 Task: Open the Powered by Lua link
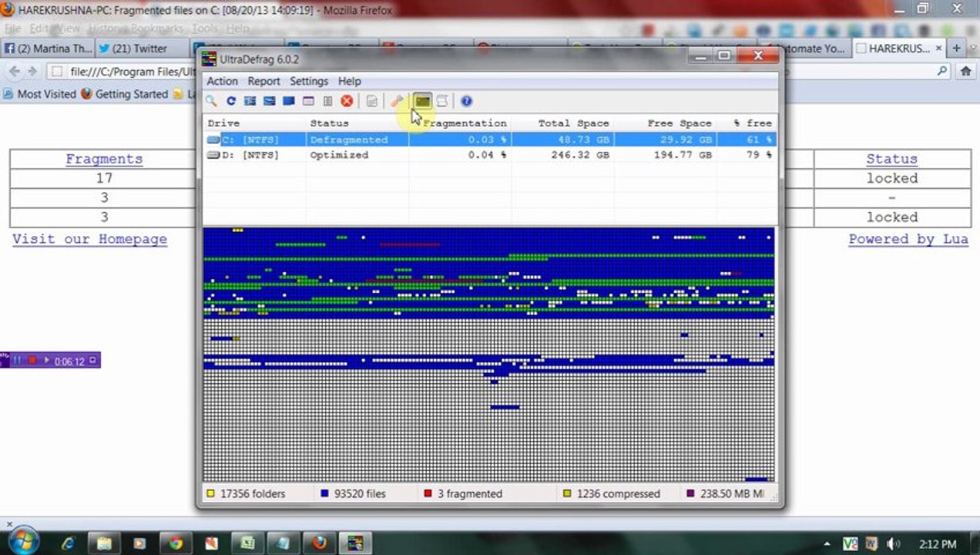point(908,239)
